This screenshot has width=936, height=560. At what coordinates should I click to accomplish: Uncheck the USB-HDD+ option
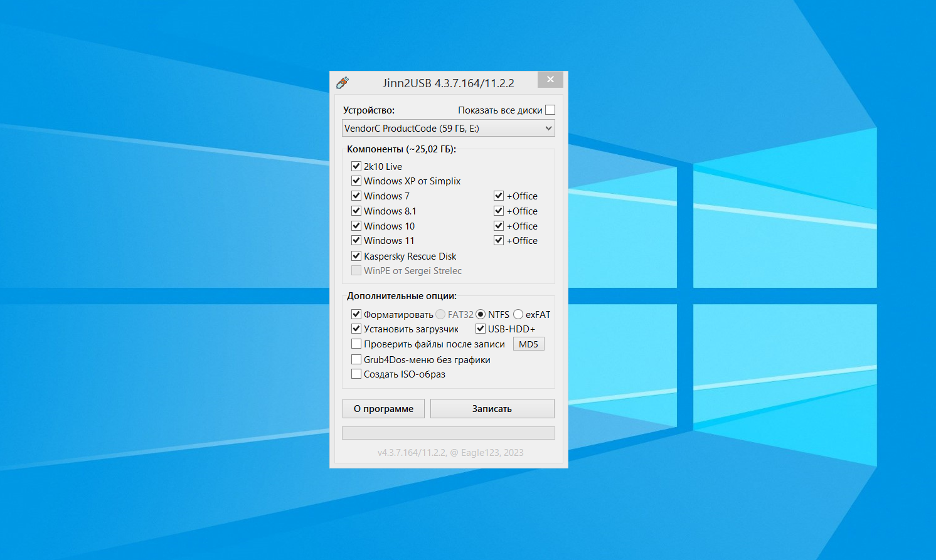pyautogui.click(x=481, y=329)
